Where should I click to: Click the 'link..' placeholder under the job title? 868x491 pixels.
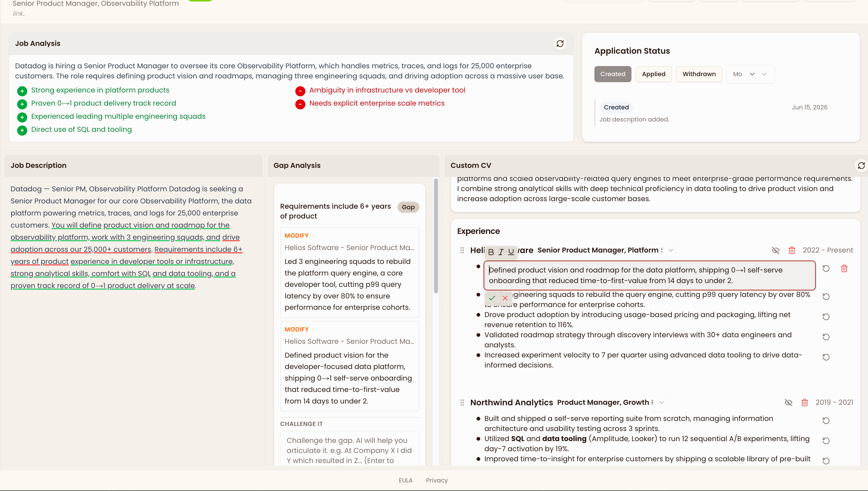19,14
